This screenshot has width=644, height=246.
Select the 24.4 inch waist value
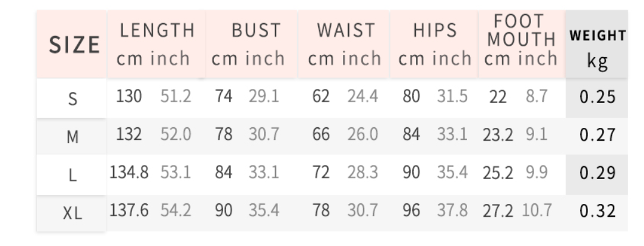tap(362, 97)
